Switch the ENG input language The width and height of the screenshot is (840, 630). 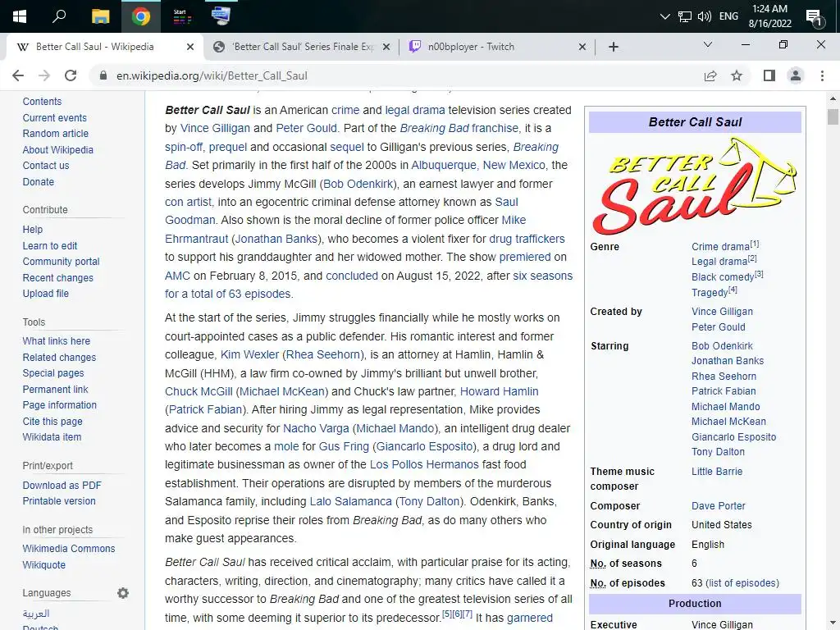(728, 16)
